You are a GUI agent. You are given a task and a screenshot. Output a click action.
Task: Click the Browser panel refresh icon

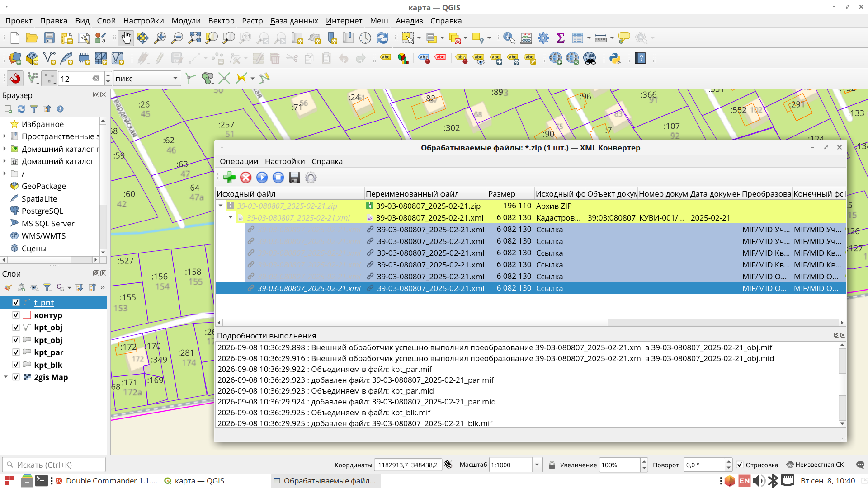pos(21,109)
